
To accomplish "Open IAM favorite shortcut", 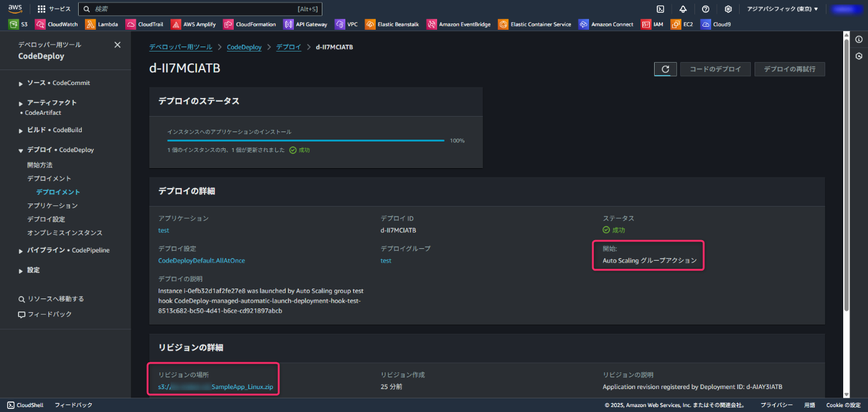I will [652, 24].
